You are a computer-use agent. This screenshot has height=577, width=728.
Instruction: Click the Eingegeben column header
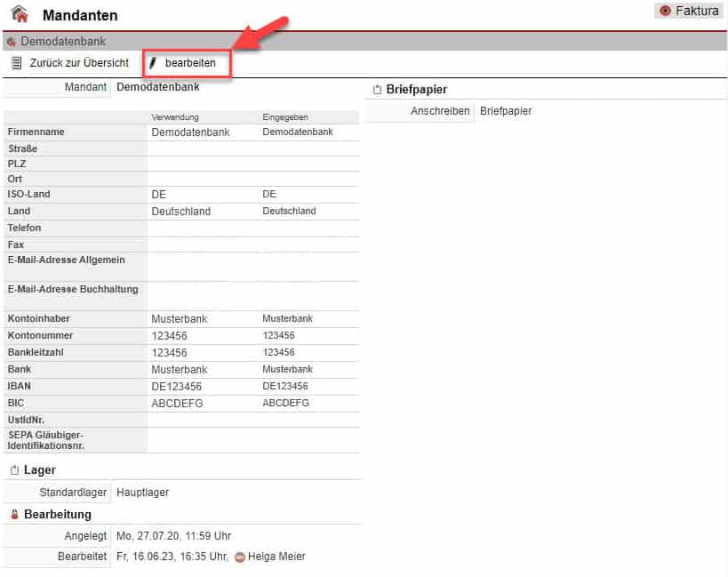(284, 117)
